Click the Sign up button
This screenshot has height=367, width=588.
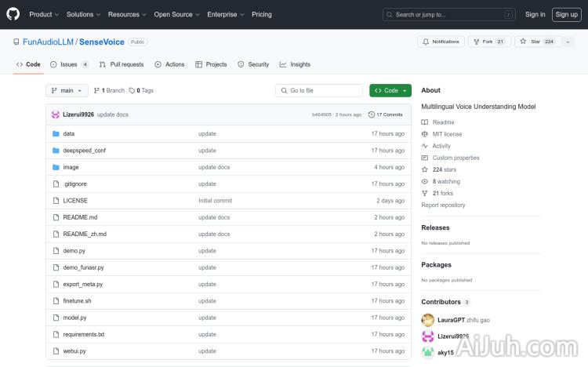click(565, 14)
